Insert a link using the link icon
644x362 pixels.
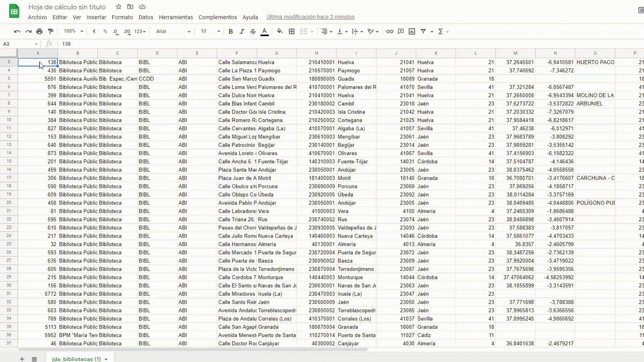pos(389,31)
